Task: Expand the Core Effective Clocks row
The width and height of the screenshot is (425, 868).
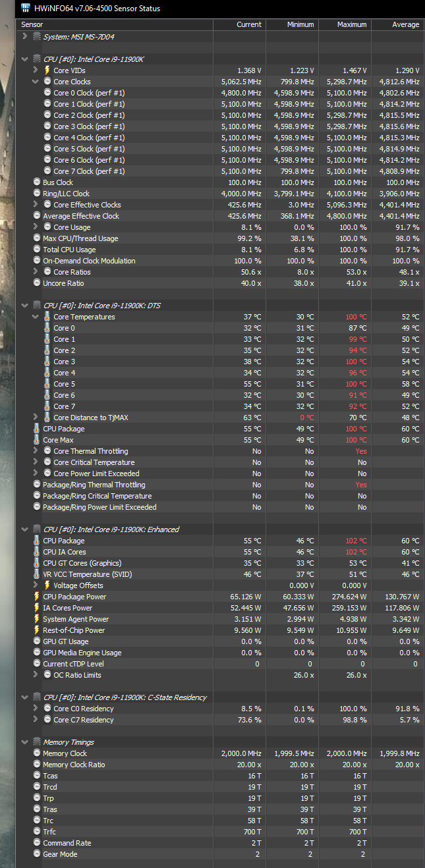Action: pos(36,205)
